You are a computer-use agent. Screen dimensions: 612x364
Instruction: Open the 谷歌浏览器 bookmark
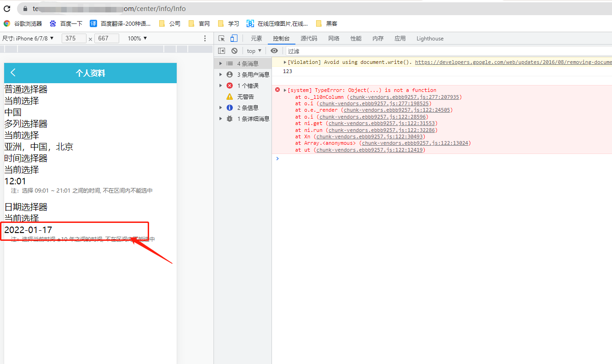pyautogui.click(x=23, y=23)
